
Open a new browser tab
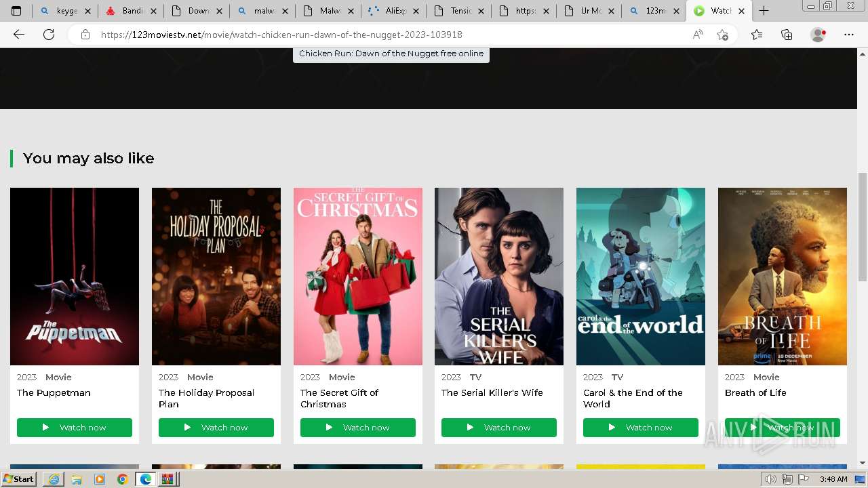[x=764, y=11]
